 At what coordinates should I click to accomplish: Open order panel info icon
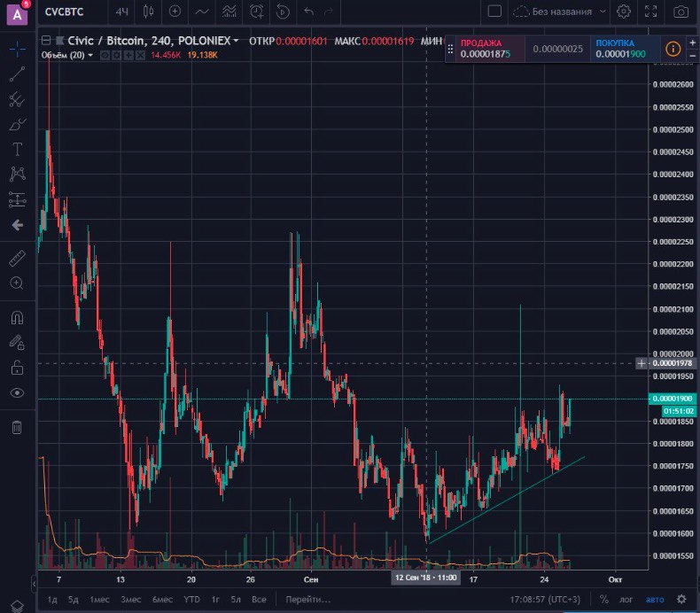coord(673,48)
